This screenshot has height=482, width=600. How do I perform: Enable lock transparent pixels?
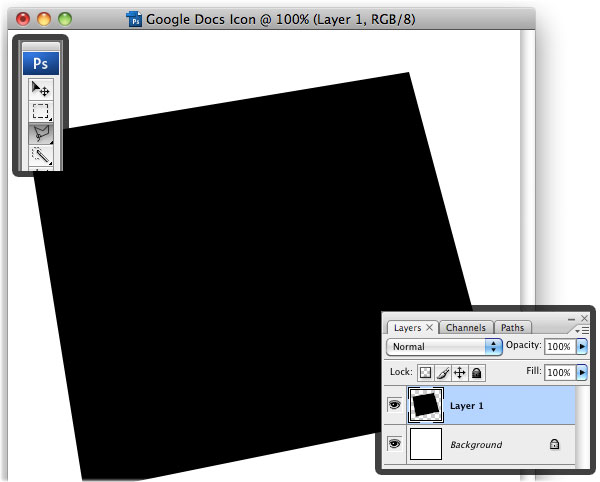(x=425, y=373)
